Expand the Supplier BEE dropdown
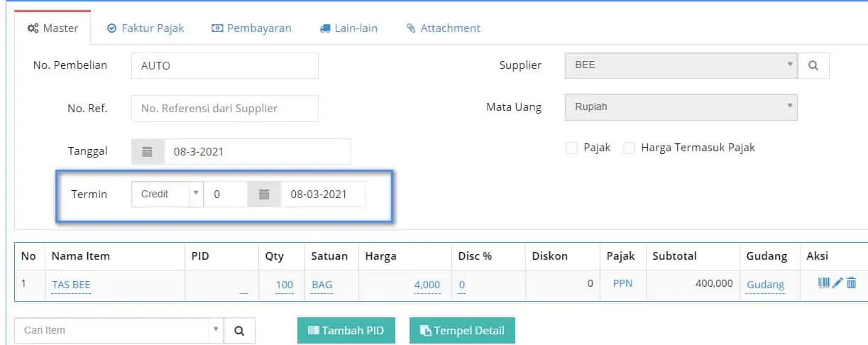 tap(681, 65)
